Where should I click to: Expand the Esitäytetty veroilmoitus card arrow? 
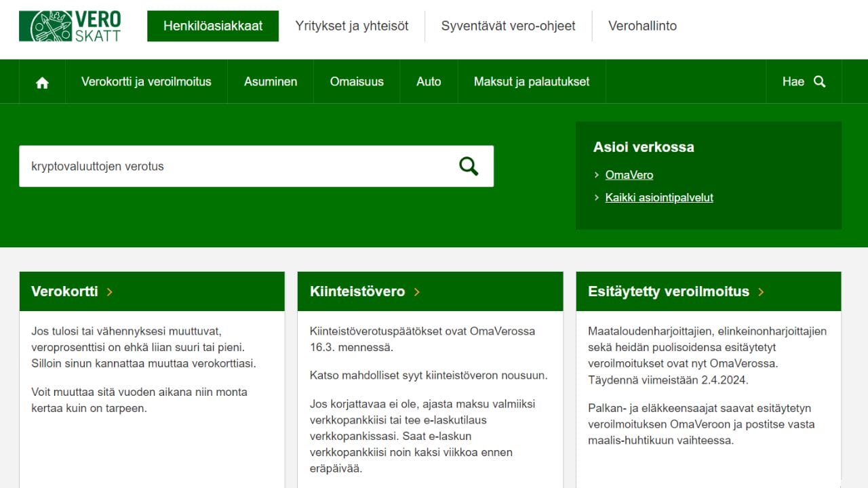coord(760,291)
